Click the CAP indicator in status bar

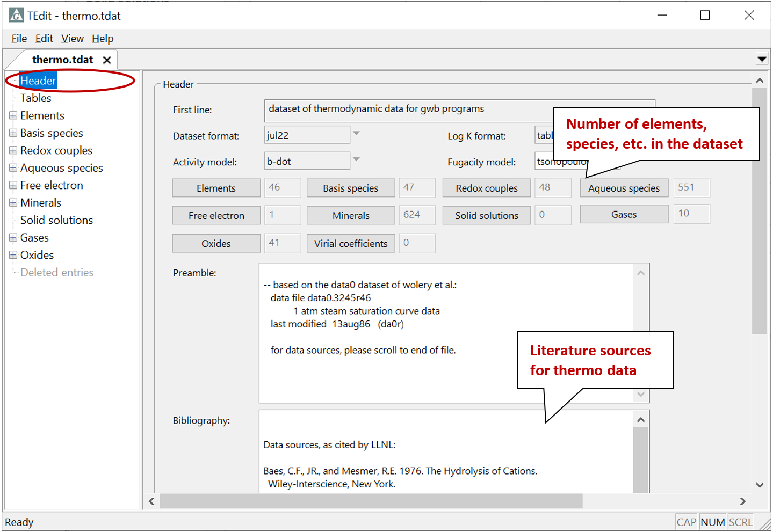tap(687, 522)
